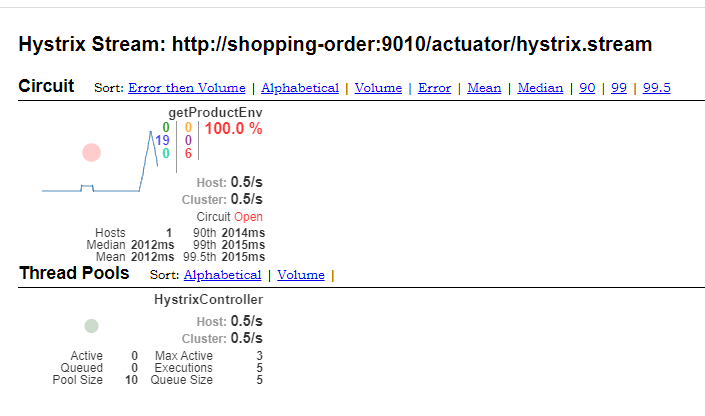This screenshot has height=416, width=705.
Task: Click the red circuit health circle
Action: click(91, 152)
